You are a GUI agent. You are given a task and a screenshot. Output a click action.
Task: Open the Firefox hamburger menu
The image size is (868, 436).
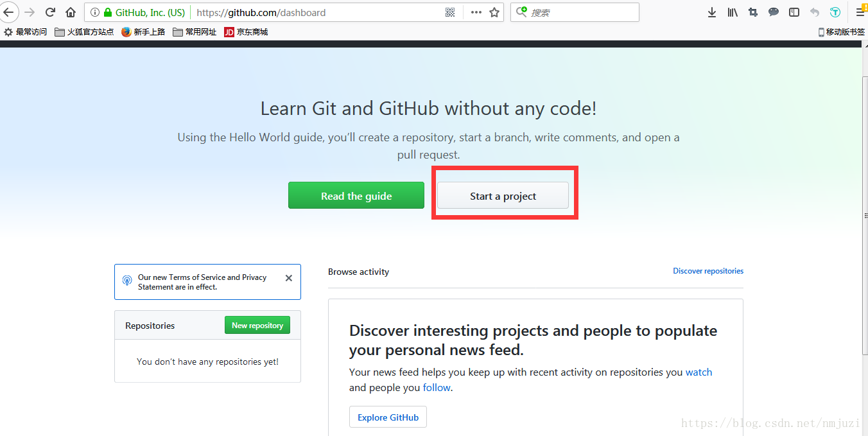860,12
